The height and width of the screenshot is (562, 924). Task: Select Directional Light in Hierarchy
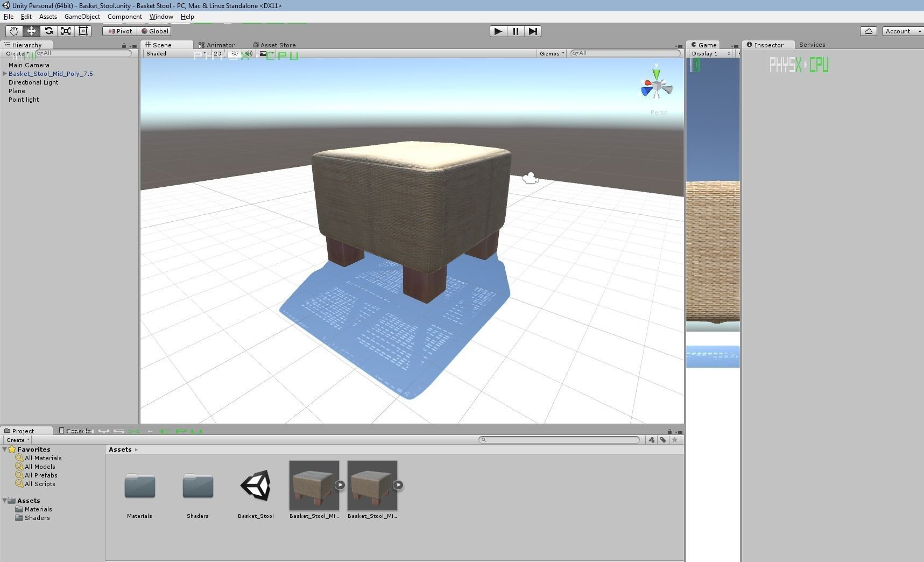pos(33,82)
